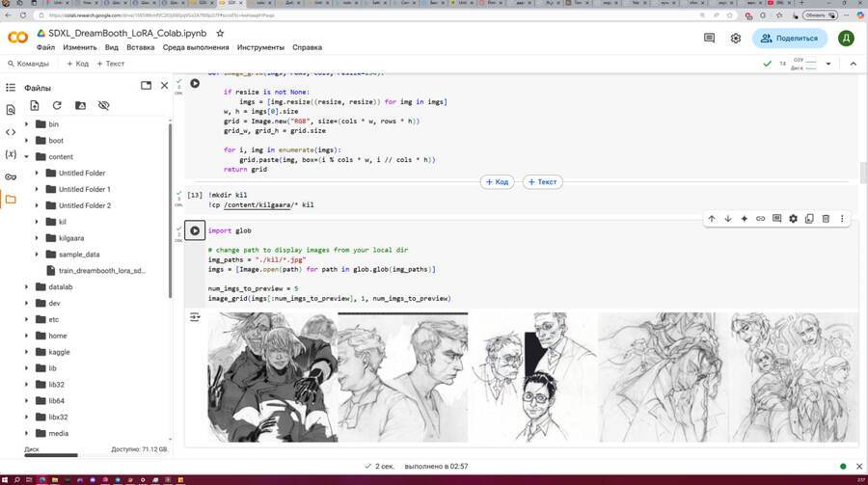868x485 pixels.
Task: Open the secrets key sidebar icon
Action: (11, 177)
